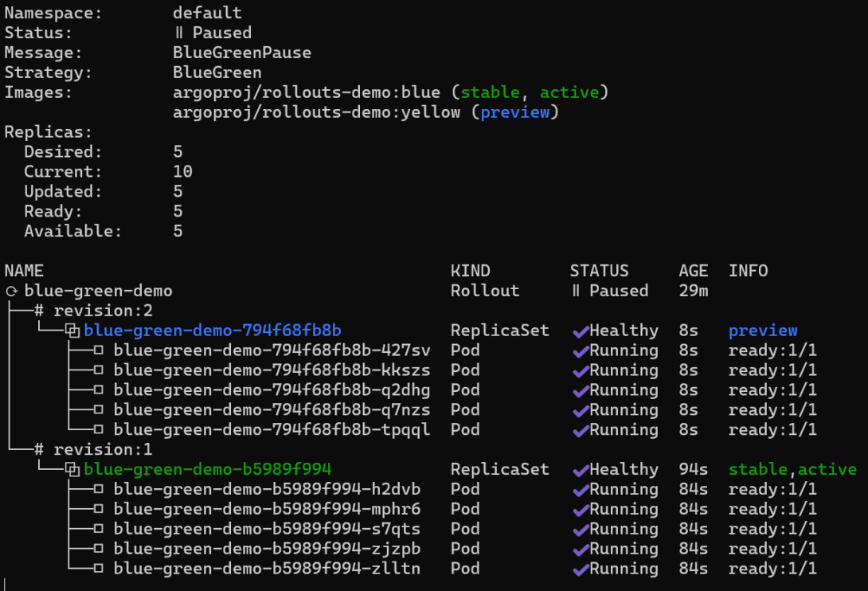Click the pause icon in the top Status line
This screenshot has height=591, width=868.
tap(178, 33)
